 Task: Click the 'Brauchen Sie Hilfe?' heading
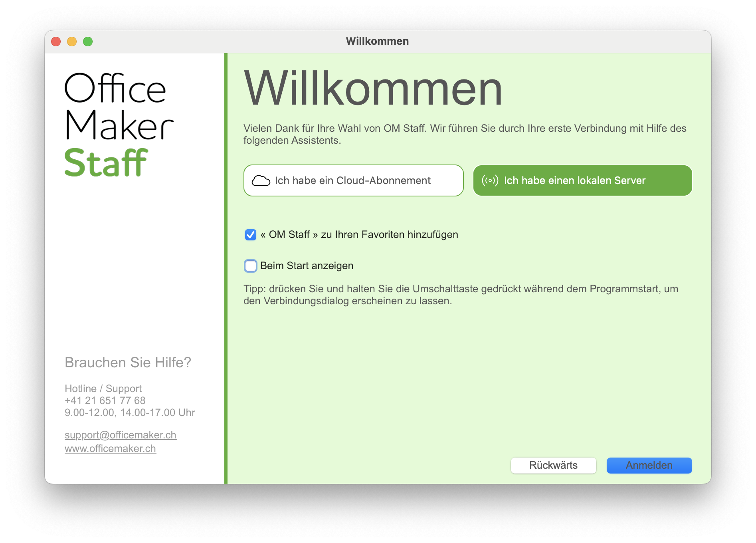[x=128, y=363]
